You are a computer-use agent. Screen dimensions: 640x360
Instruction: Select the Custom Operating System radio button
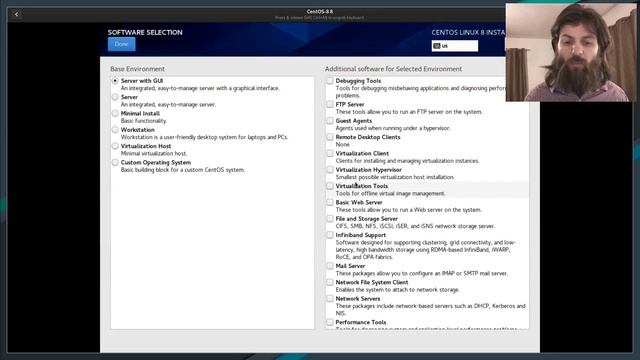coord(115,162)
